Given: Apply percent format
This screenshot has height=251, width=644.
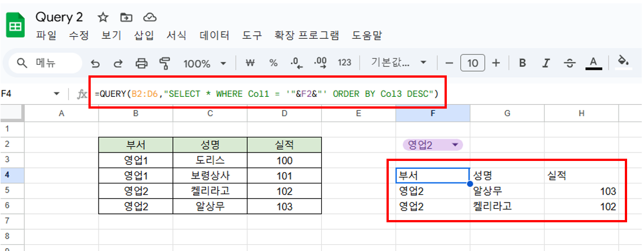Looking at the screenshot, I should click(273, 63).
